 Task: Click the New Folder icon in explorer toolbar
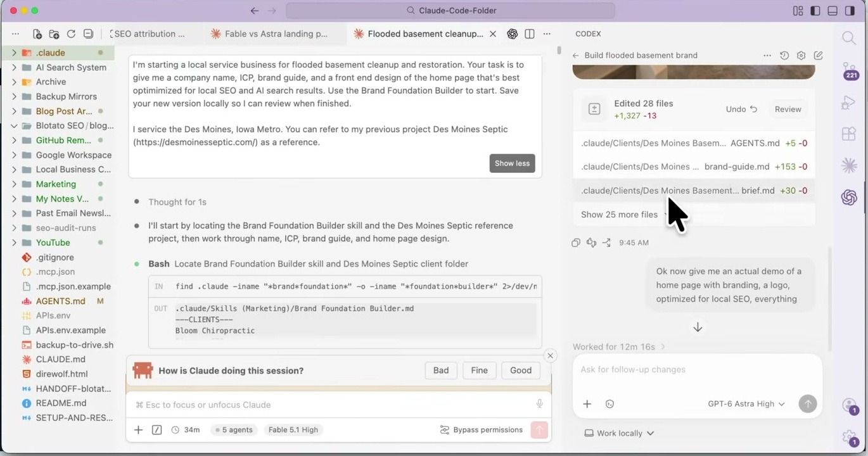point(54,34)
